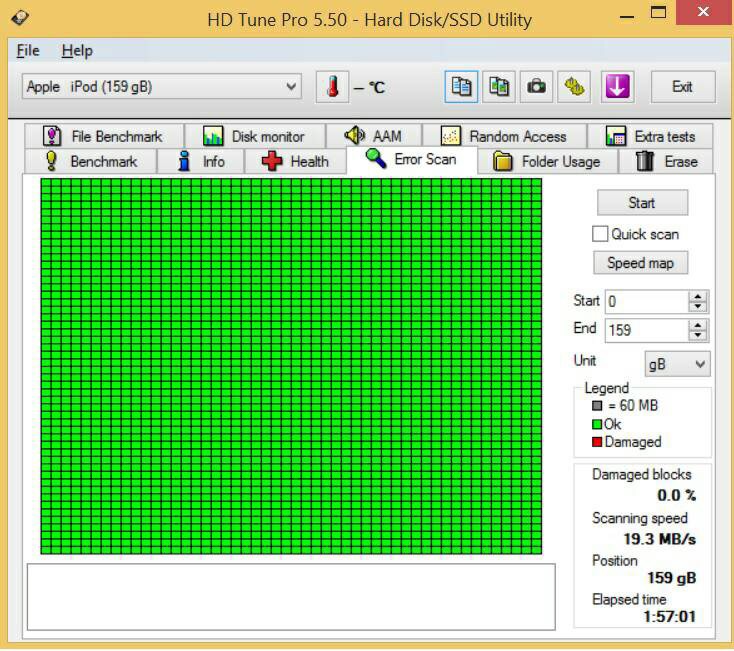Open the File menu
This screenshot has height=651, width=734.
pyautogui.click(x=28, y=50)
